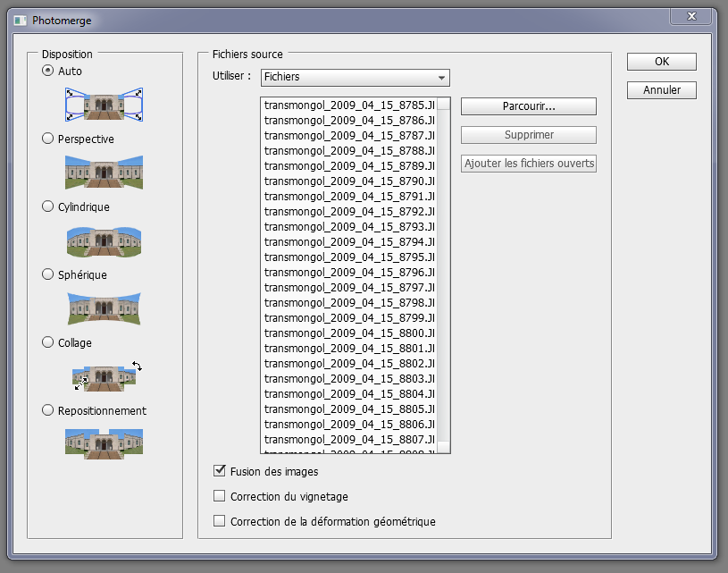728x573 pixels.
Task: Click the Sphérique layout preview image
Action: pos(104,308)
